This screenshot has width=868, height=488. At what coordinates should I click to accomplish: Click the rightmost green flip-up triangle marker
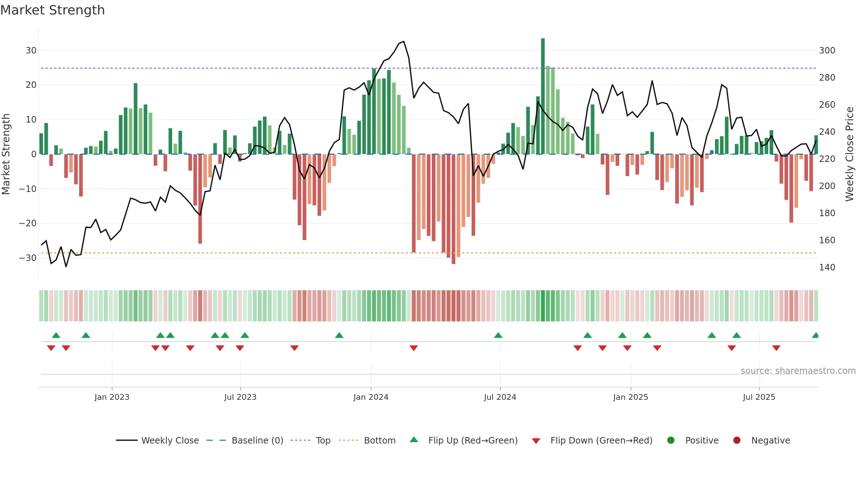point(815,335)
